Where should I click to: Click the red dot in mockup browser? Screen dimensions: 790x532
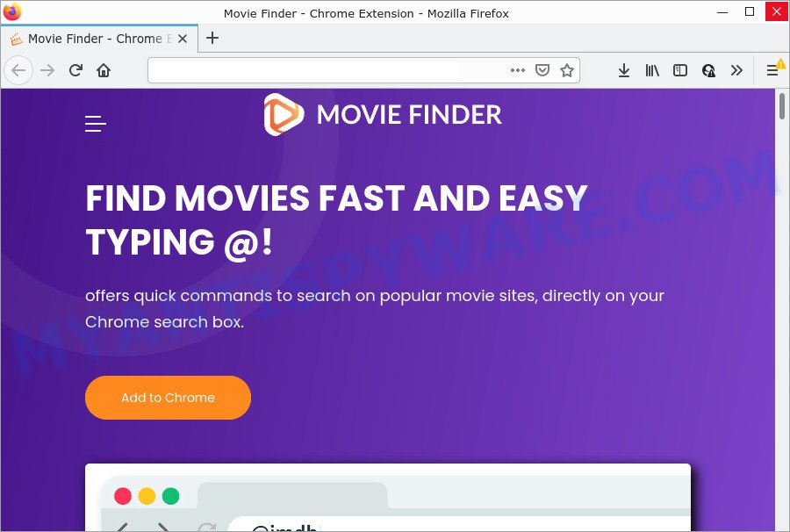click(x=123, y=496)
